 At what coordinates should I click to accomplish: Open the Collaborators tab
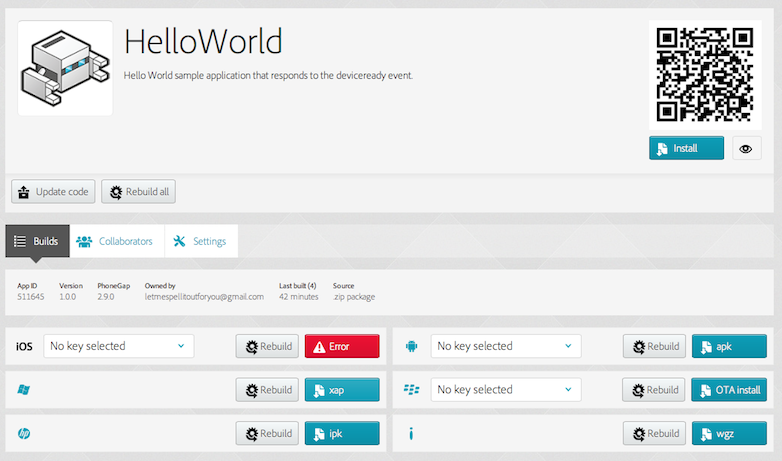pyautogui.click(x=117, y=241)
